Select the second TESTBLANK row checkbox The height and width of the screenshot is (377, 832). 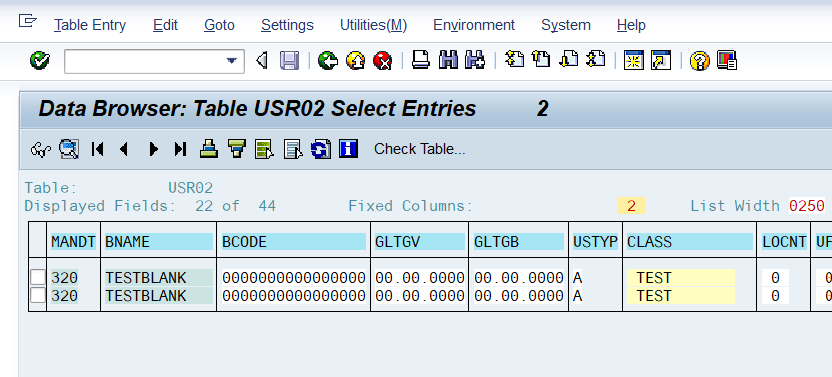38,295
